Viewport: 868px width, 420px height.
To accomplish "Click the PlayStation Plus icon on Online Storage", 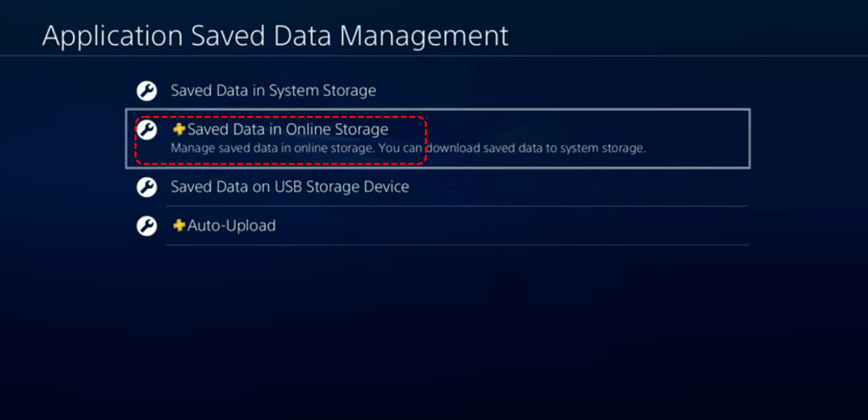I will pos(179,129).
